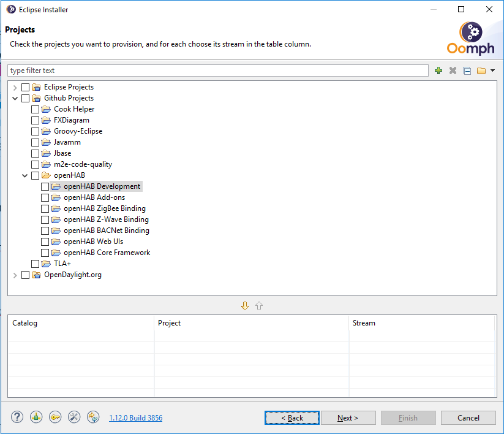Click the Github Projects catalog icon

coord(36,98)
